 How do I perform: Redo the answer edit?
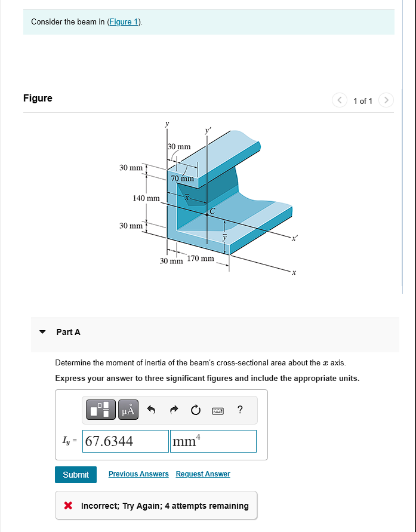173,410
